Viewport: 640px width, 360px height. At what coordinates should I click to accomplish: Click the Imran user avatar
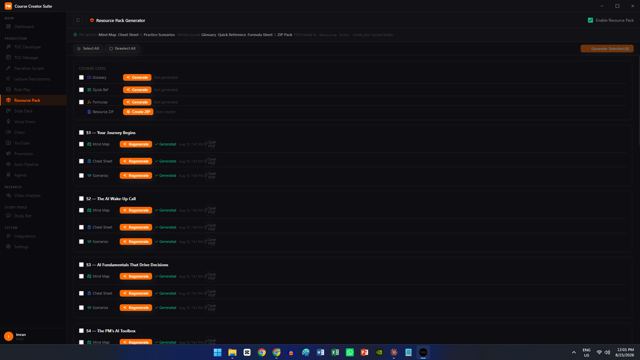coord(8,336)
